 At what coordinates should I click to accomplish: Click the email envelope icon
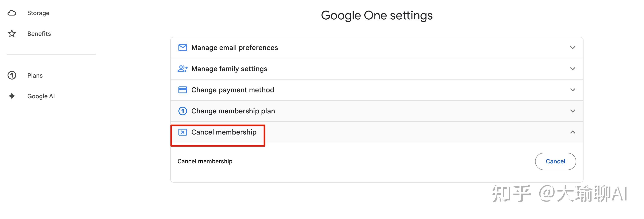click(183, 48)
